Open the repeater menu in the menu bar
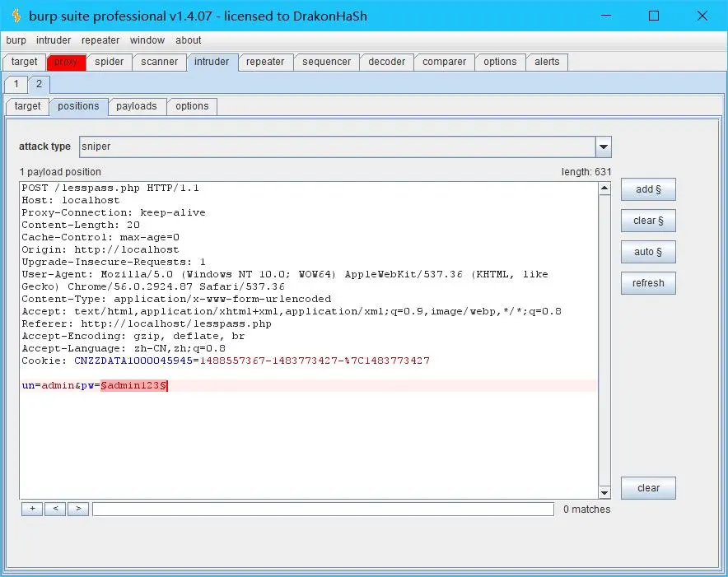 point(100,40)
